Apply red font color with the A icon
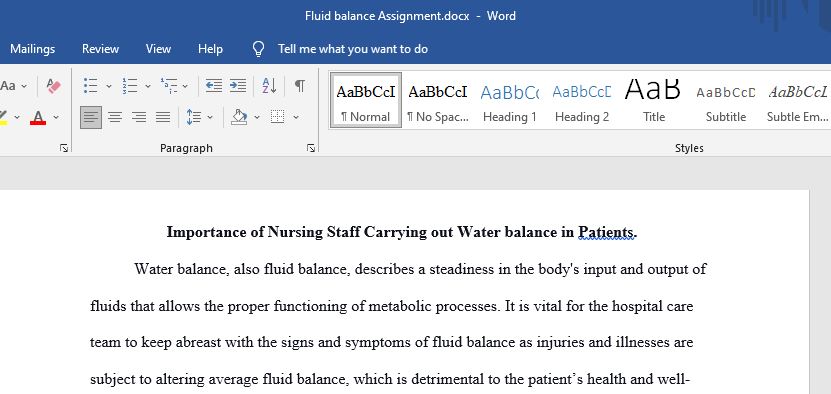Screen dimensions: 831x394 pyautogui.click(x=38, y=117)
